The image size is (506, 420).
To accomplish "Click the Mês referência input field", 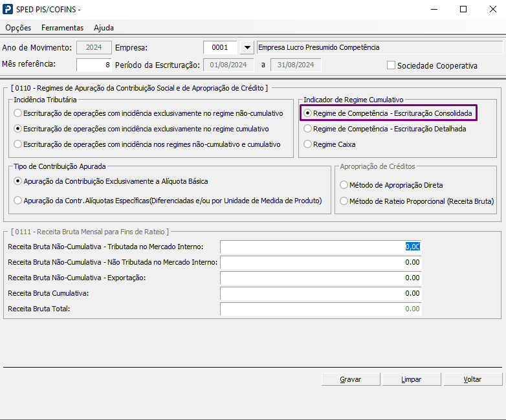I will 94,65.
